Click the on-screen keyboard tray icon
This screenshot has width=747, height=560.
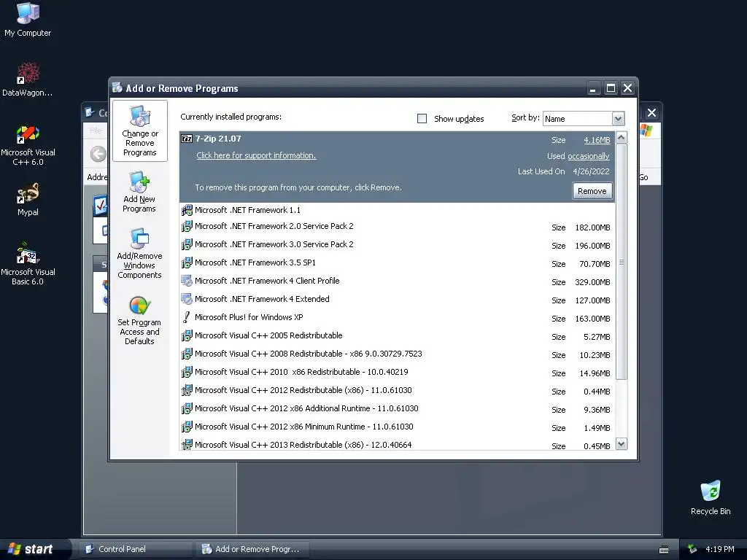[664, 550]
